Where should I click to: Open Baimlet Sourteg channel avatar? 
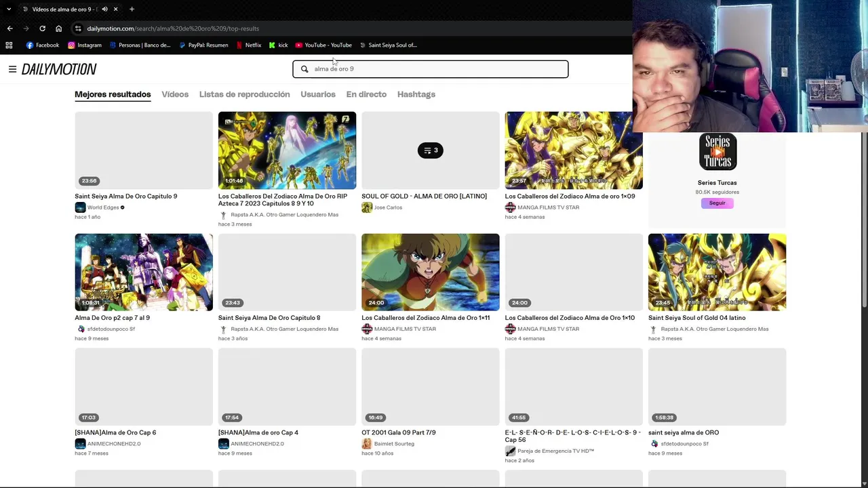(x=367, y=444)
